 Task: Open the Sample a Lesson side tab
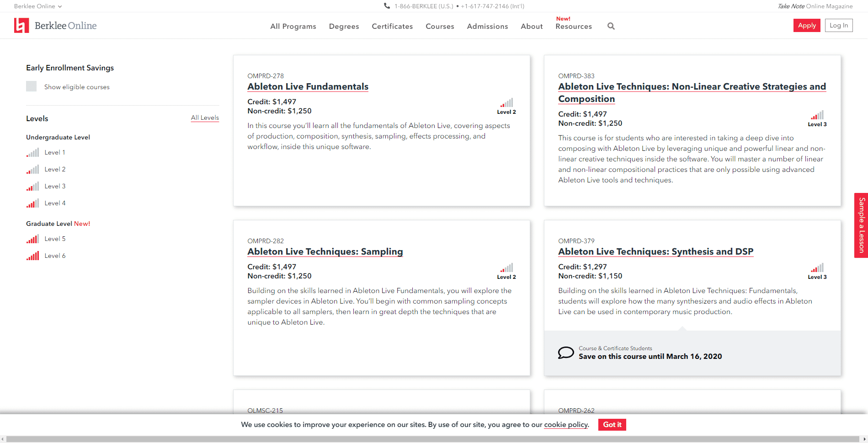coord(861,225)
